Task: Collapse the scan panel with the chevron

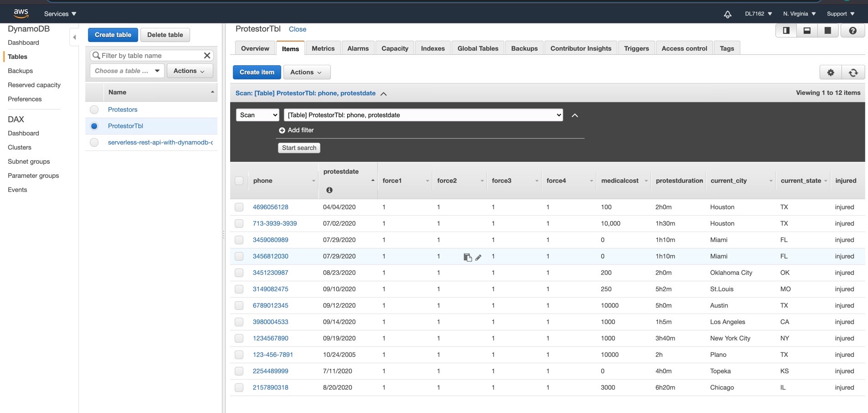Action: (x=575, y=115)
